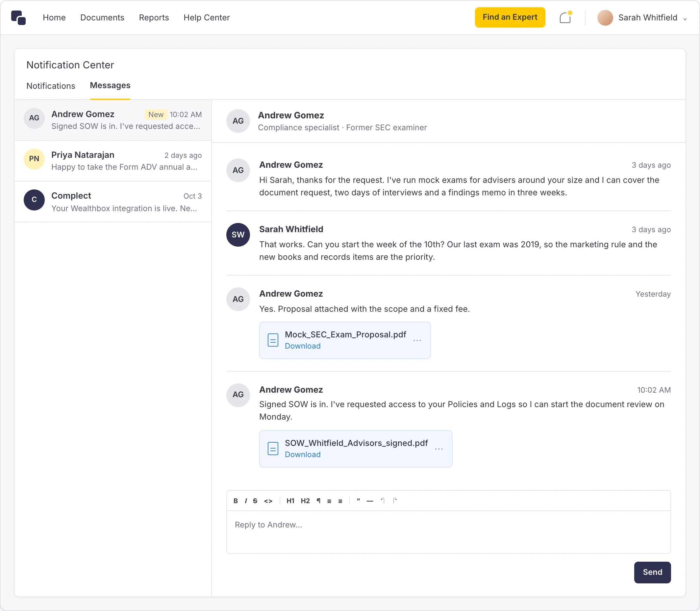
Task: Insert inline code with the <> icon
Action: (268, 501)
